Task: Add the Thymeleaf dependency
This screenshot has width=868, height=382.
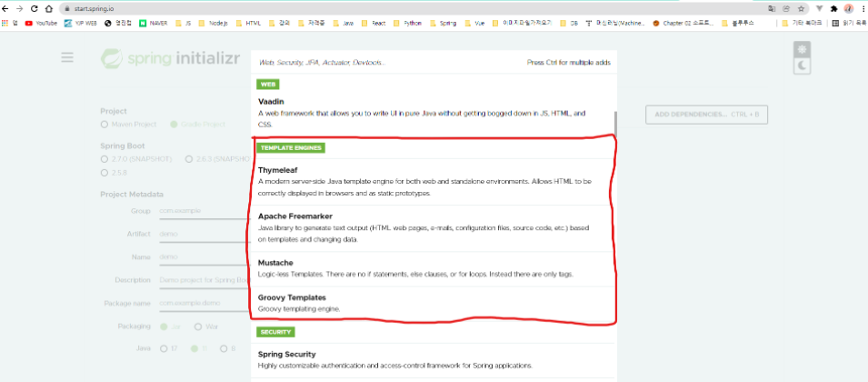Action: [x=433, y=182]
